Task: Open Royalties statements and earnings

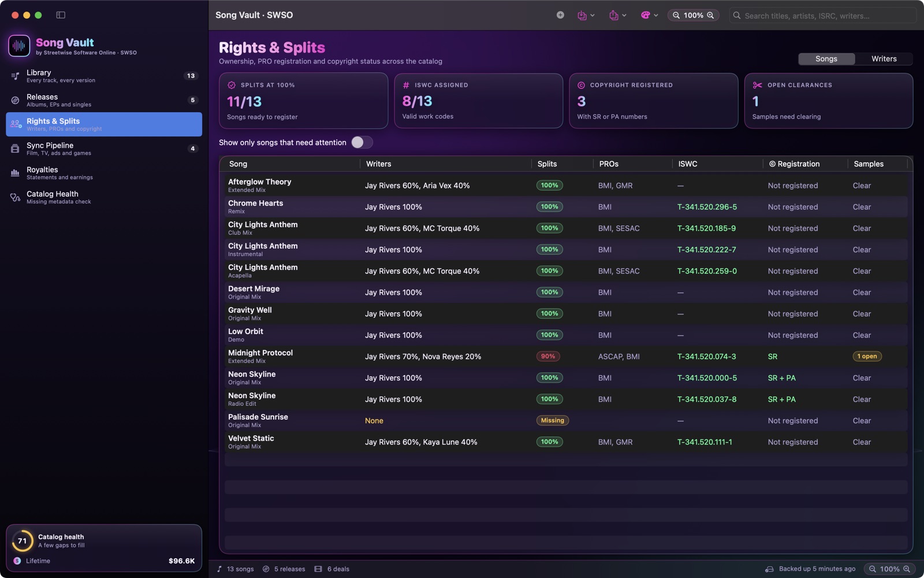Action: 104,173
